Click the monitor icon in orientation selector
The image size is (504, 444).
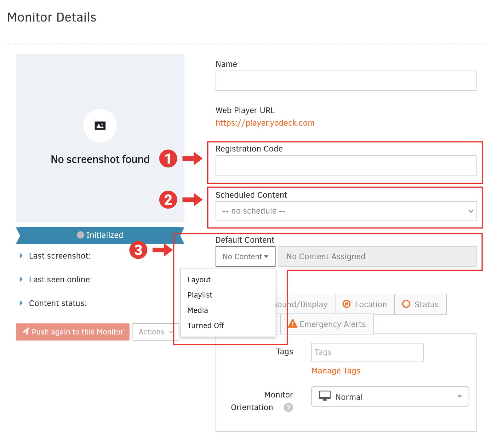324,396
